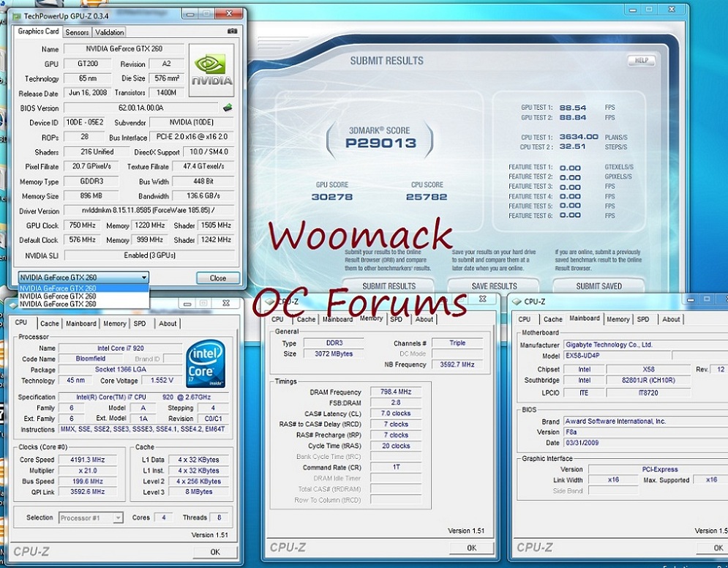Click the Core Voltage value 1.552 V
728x568 pixels.
point(162,381)
